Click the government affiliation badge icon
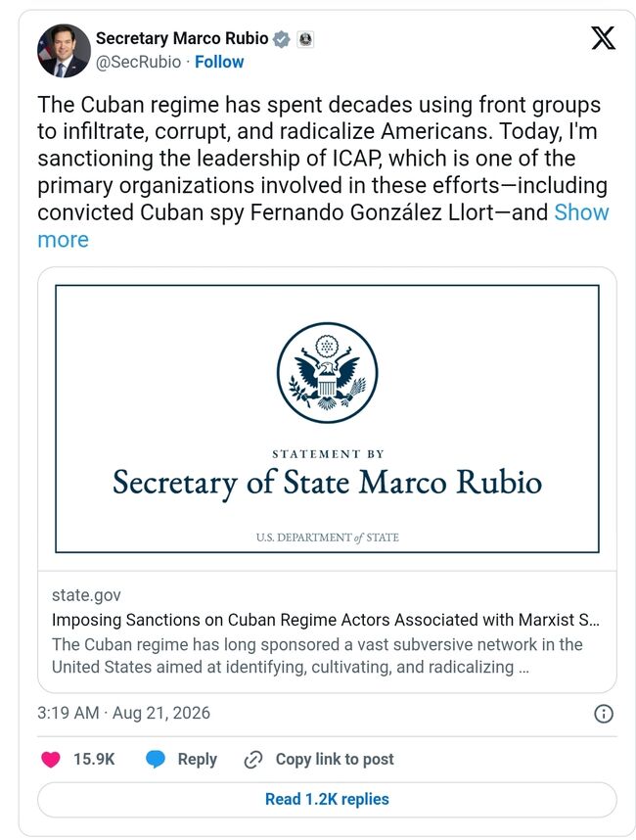 (305, 39)
